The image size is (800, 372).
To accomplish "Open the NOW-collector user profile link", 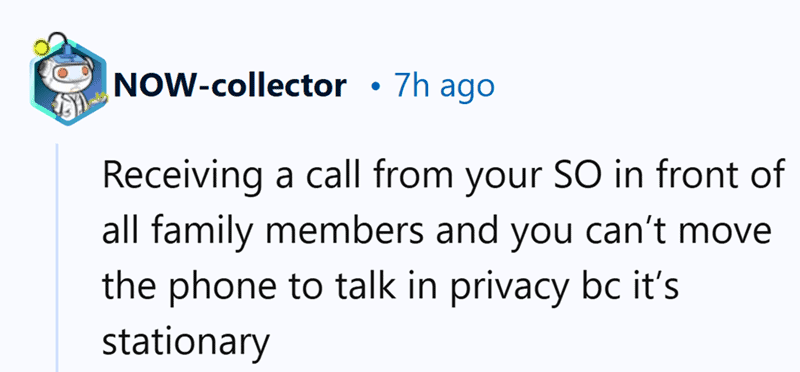I will (x=230, y=86).
